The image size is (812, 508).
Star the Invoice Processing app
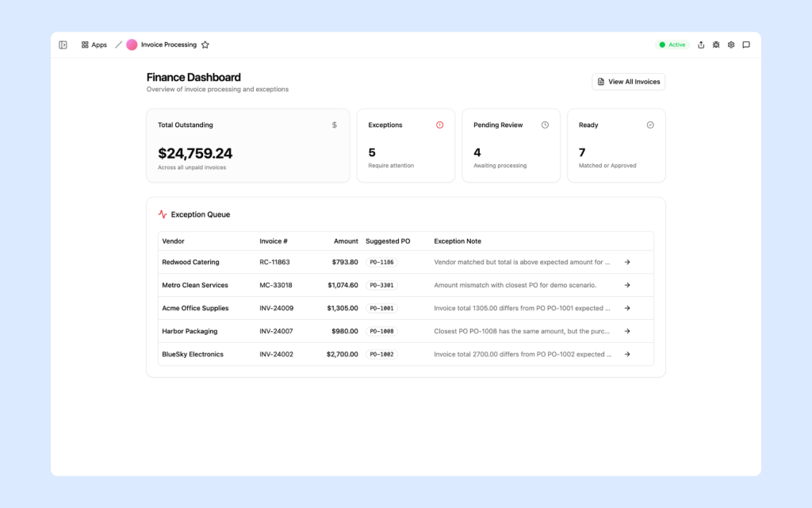[x=205, y=44]
